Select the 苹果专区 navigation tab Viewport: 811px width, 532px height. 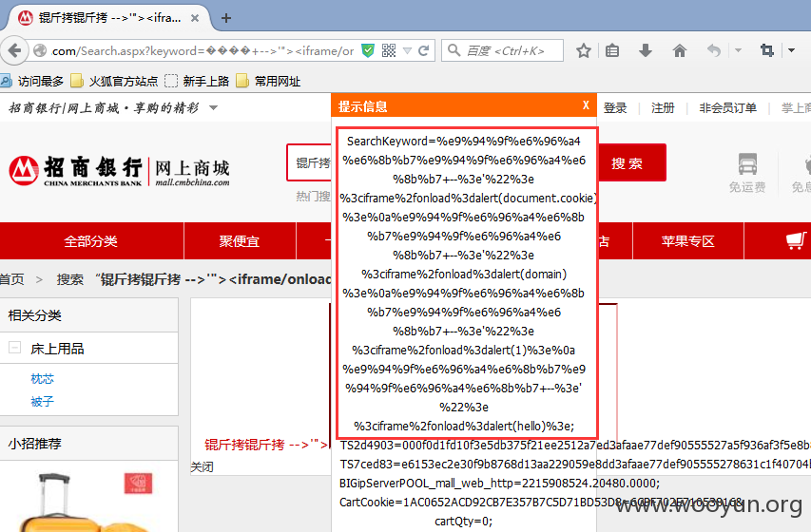[x=688, y=241]
